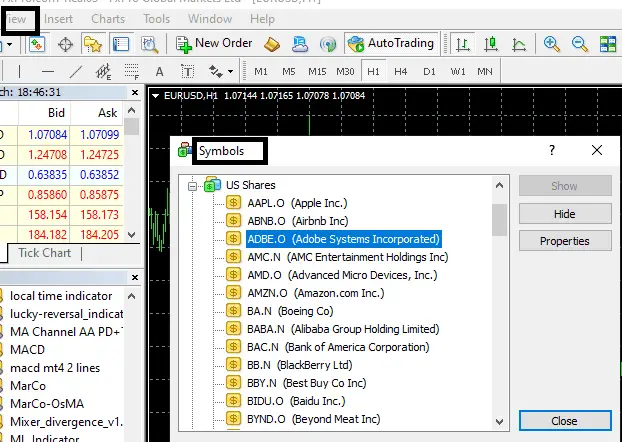Select AAPL.O (Apple Inc.) symbol
The image size is (622, 442).
tap(297, 203)
